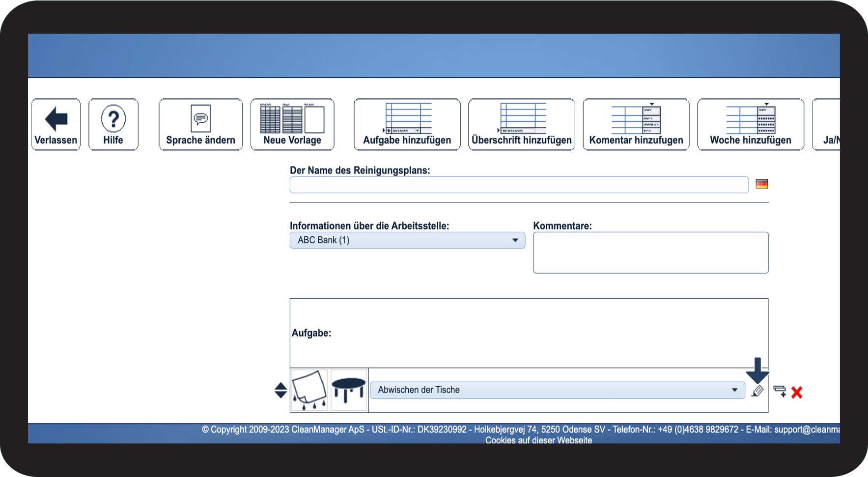Click the Kommentare: label
Image resolution: width=868 pixels, height=477 pixels.
(x=562, y=226)
